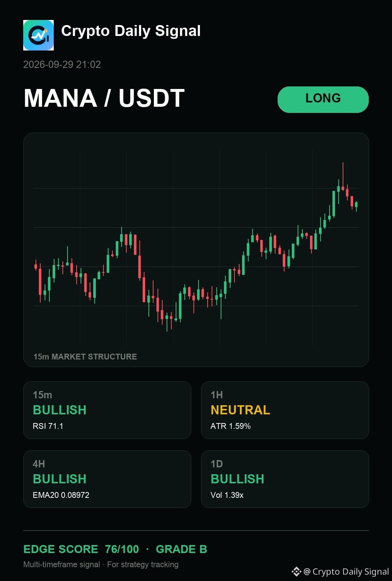Tap the green LONG signal badge
392x581 pixels.
tap(323, 99)
